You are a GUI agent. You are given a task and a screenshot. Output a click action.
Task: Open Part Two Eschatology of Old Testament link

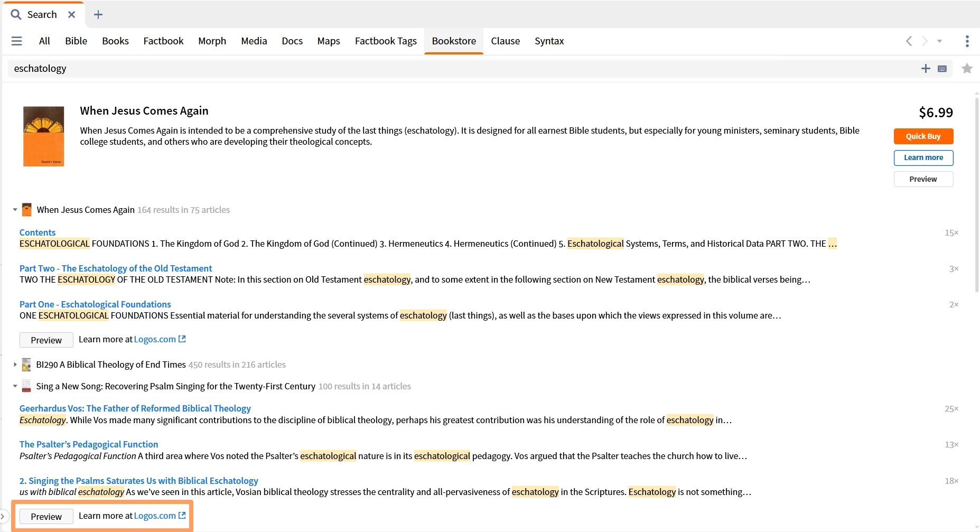(116, 268)
